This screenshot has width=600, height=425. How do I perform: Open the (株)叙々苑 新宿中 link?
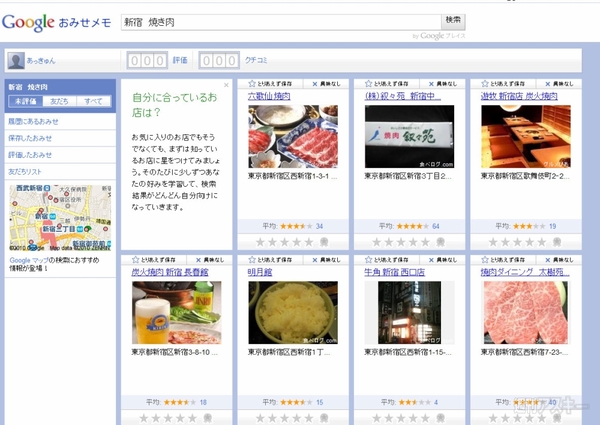(x=403, y=96)
